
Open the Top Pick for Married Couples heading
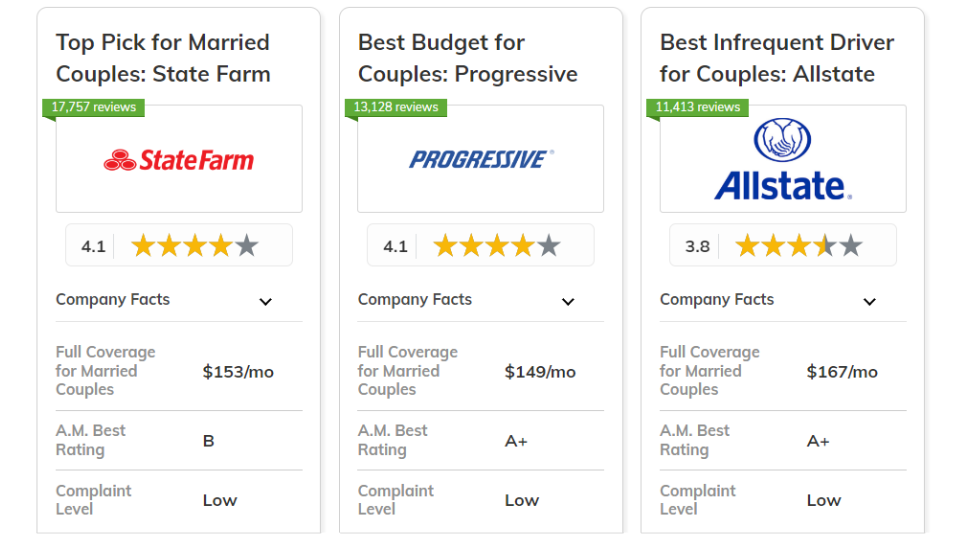(x=163, y=58)
